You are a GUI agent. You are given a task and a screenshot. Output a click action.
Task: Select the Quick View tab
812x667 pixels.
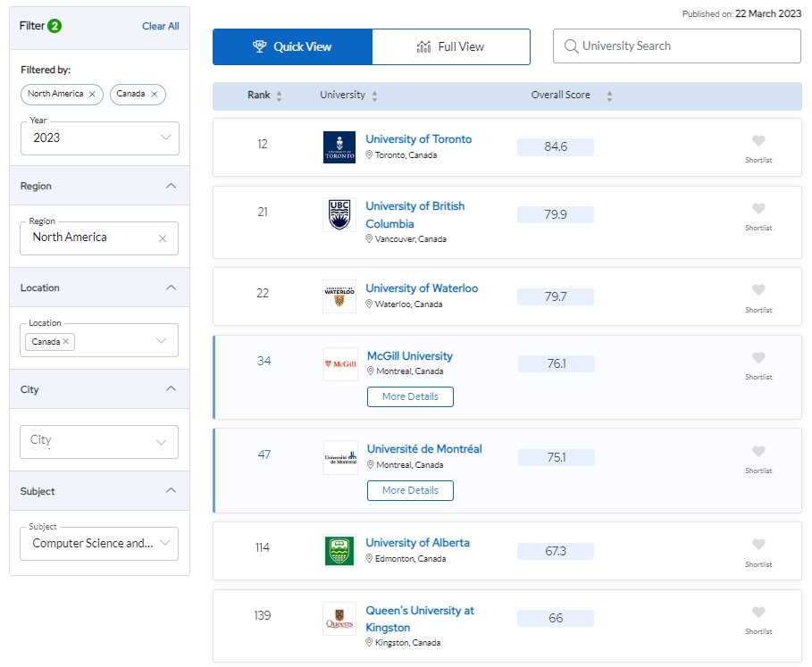292,47
